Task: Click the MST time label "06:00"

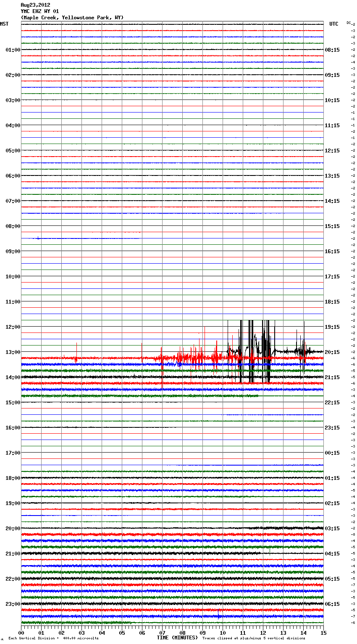Action: coord(13,176)
